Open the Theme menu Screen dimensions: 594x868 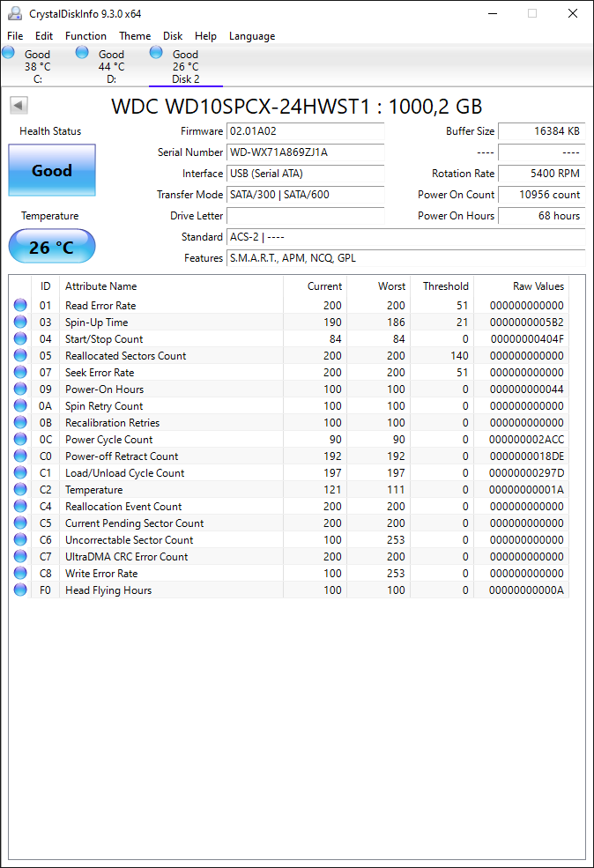[x=135, y=36]
